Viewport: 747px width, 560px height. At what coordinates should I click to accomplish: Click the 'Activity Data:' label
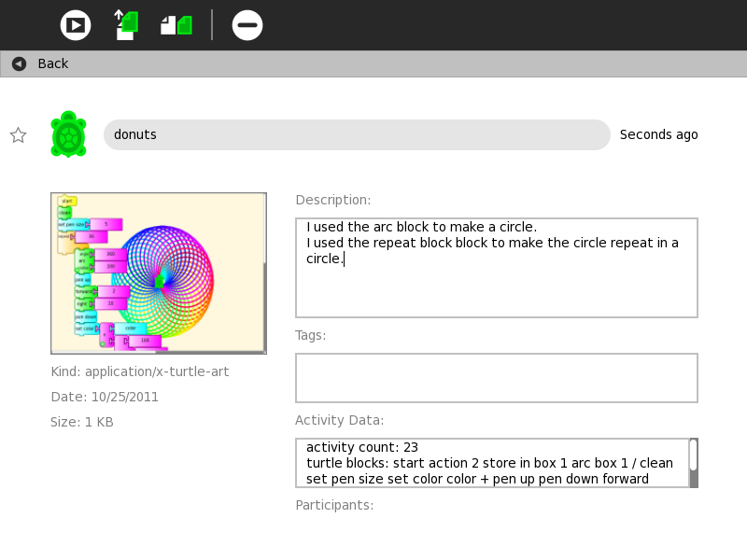coord(340,420)
